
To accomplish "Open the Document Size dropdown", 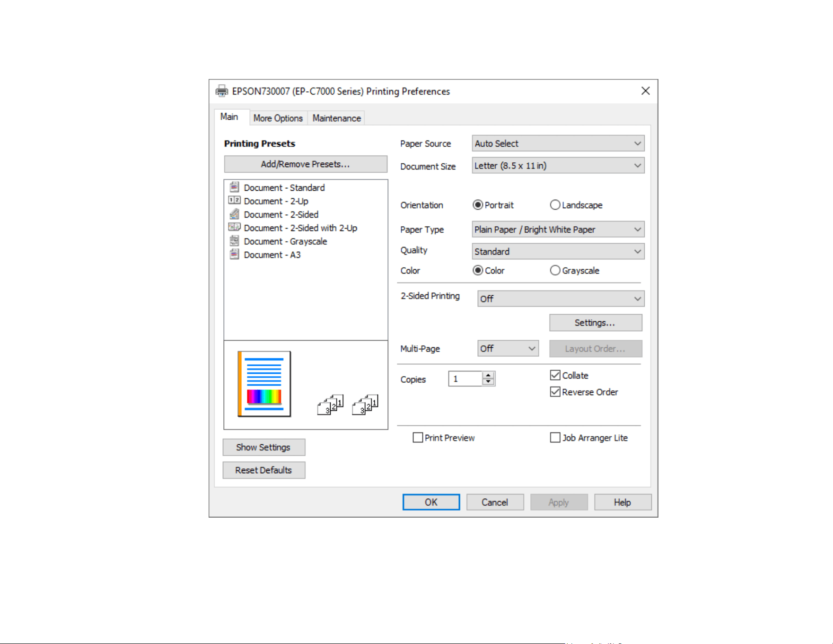I will [558, 166].
